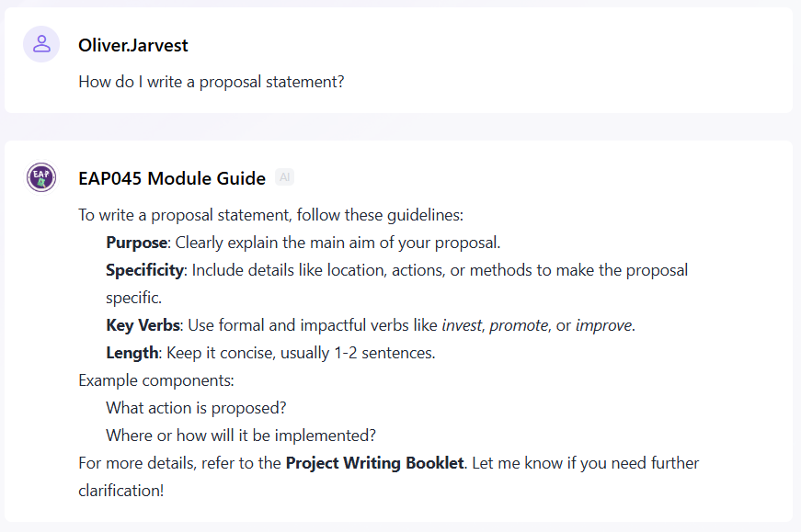Open the EAP045 Module Guide name
The width and height of the screenshot is (801, 532).
(x=172, y=178)
